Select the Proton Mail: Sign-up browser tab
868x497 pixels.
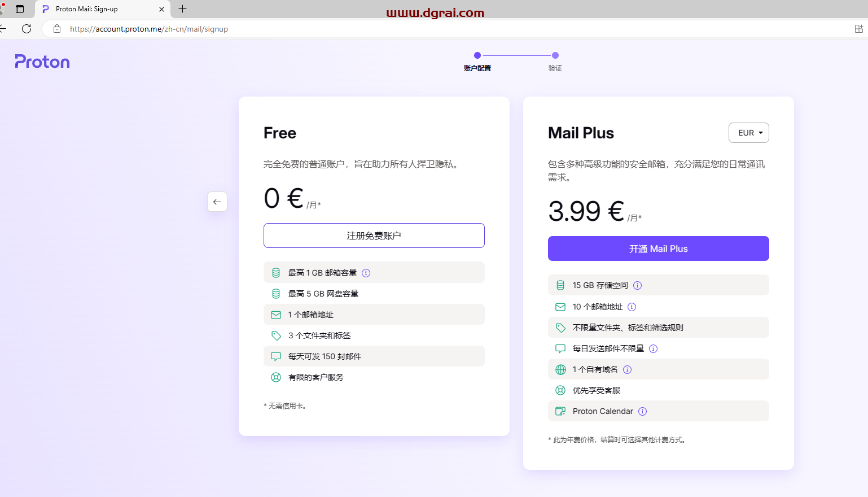(102, 9)
